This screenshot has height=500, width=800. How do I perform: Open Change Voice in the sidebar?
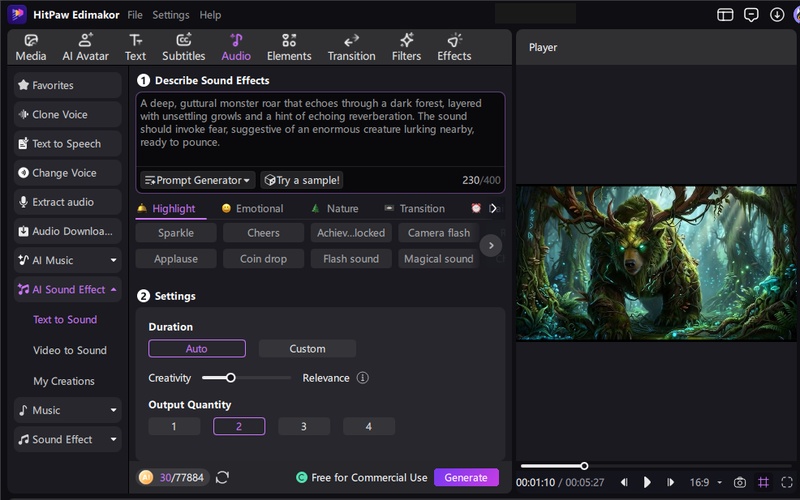pyautogui.click(x=67, y=172)
